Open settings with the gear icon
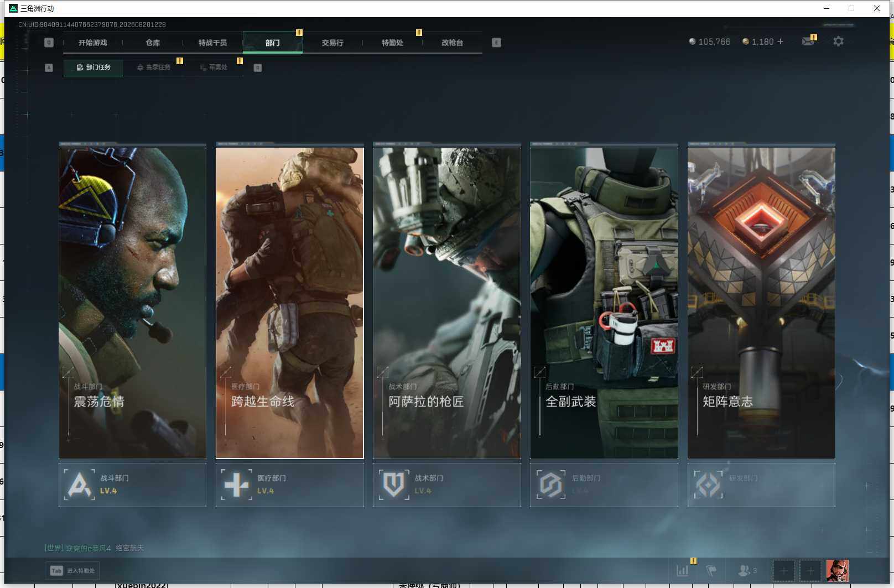 click(838, 41)
